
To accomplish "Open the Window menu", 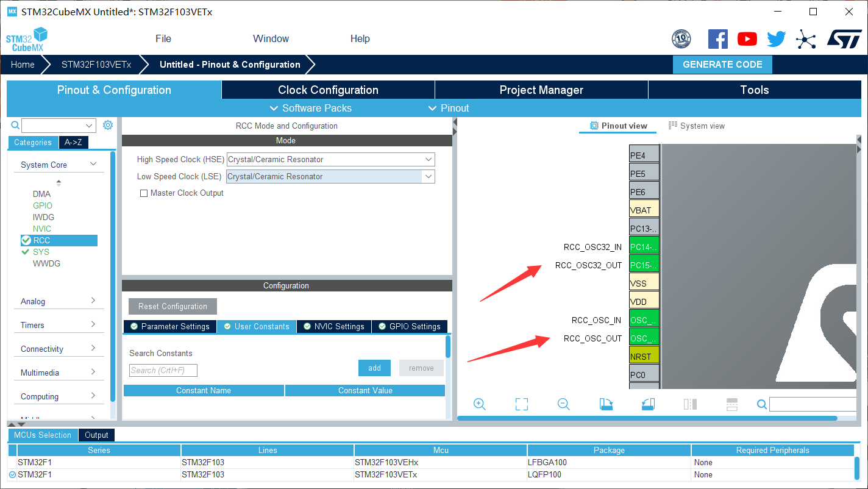I will point(271,38).
